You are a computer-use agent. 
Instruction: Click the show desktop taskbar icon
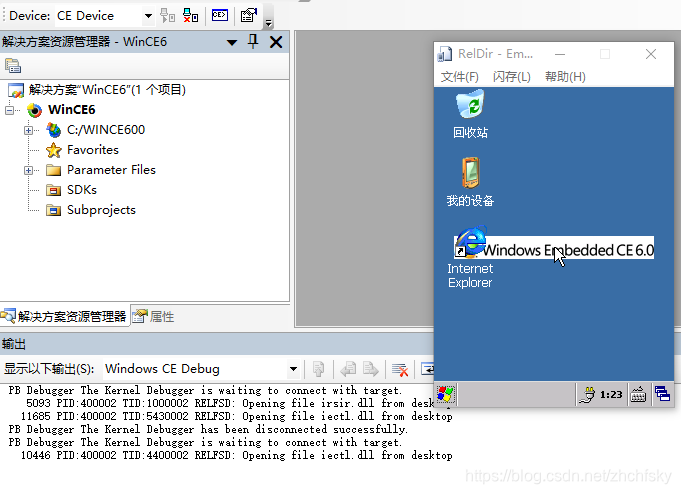662,395
